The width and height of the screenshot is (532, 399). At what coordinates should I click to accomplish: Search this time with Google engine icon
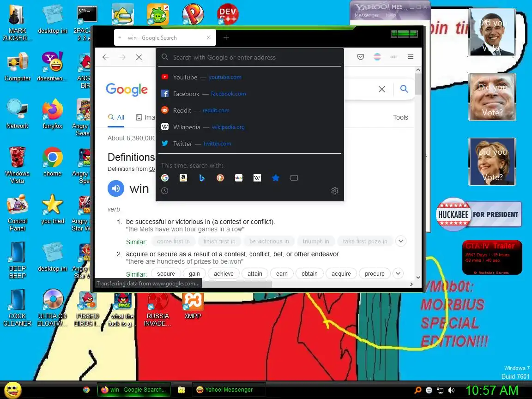(164, 178)
